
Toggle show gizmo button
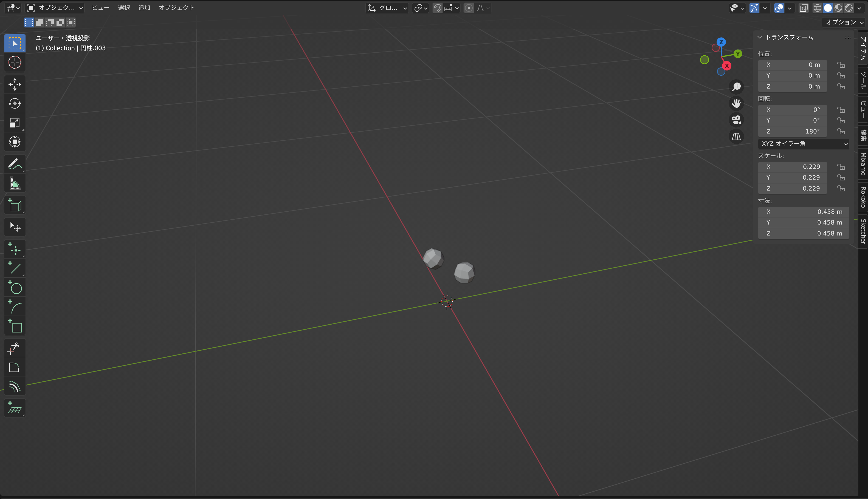754,8
